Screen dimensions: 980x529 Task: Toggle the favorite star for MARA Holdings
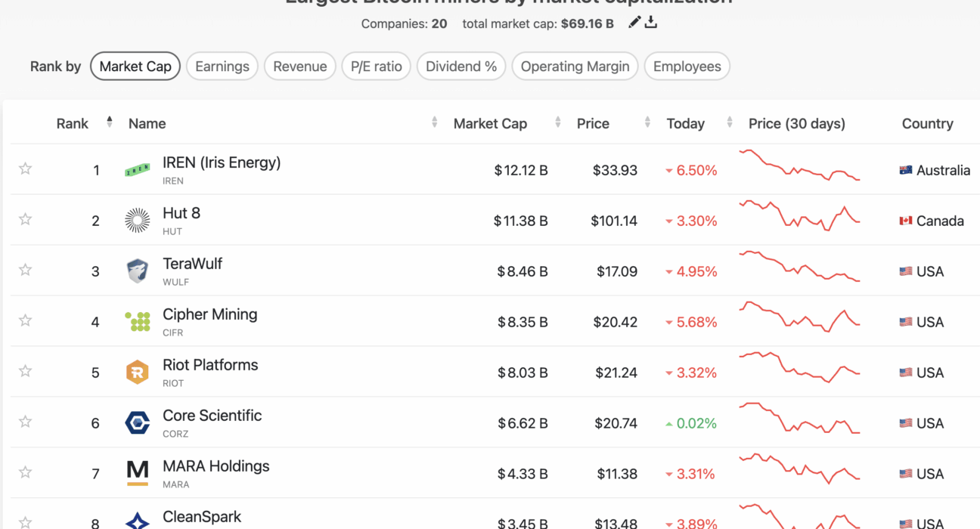pyautogui.click(x=25, y=472)
